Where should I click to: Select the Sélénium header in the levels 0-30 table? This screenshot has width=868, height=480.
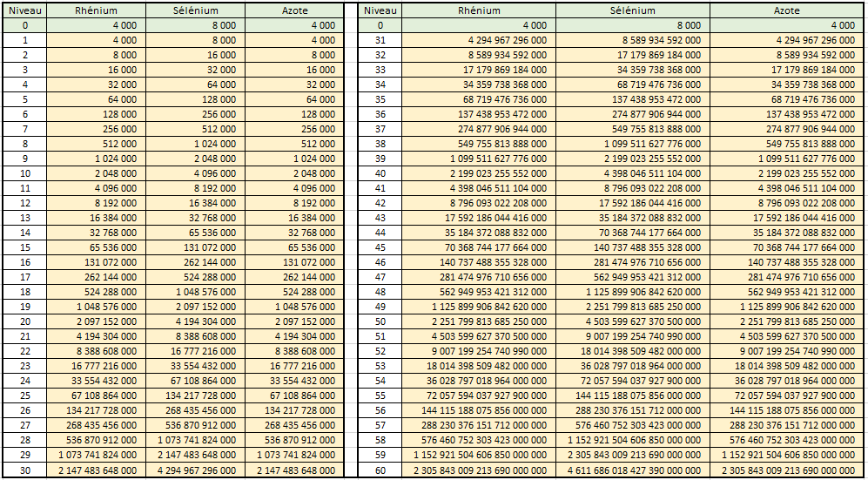(x=195, y=10)
